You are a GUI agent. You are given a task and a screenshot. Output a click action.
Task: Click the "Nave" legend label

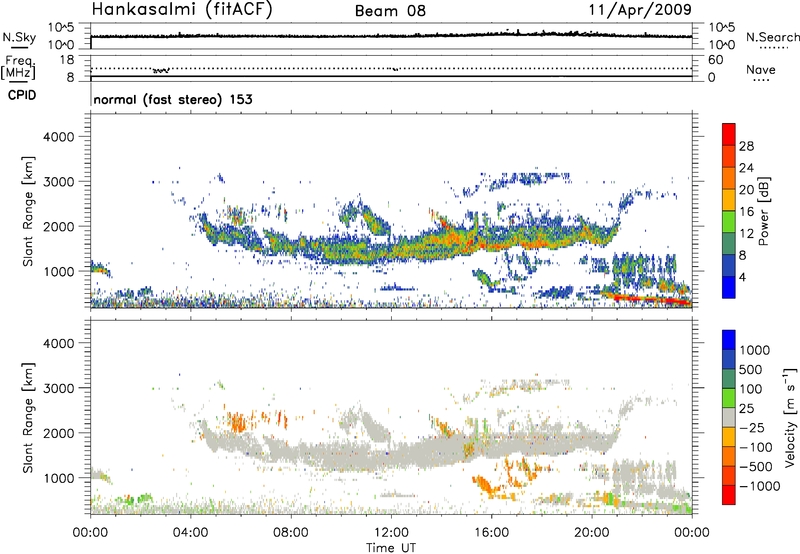click(761, 69)
